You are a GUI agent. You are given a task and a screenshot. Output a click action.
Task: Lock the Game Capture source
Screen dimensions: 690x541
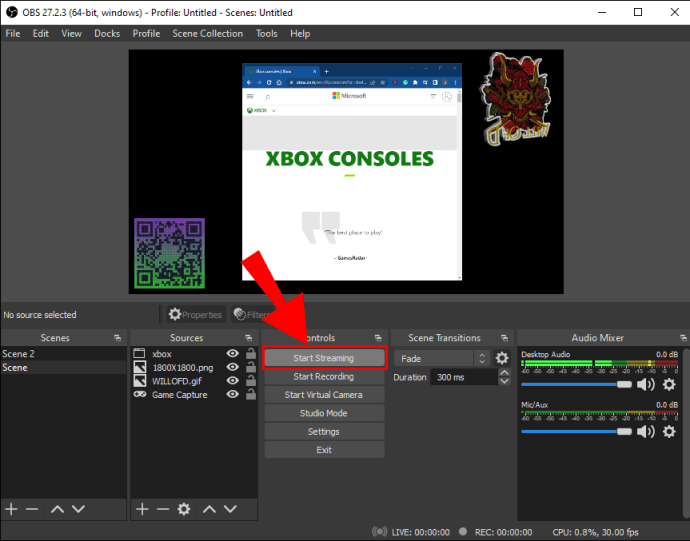(x=251, y=394)
